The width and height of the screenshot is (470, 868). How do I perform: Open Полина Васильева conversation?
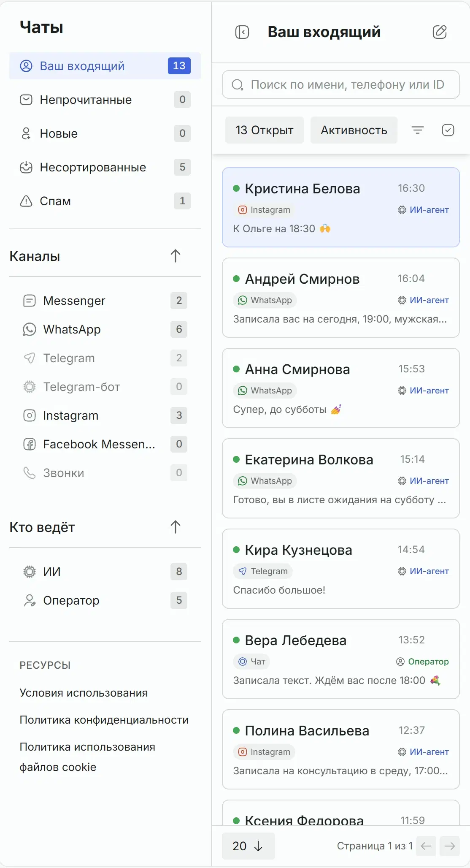[341, 749]
